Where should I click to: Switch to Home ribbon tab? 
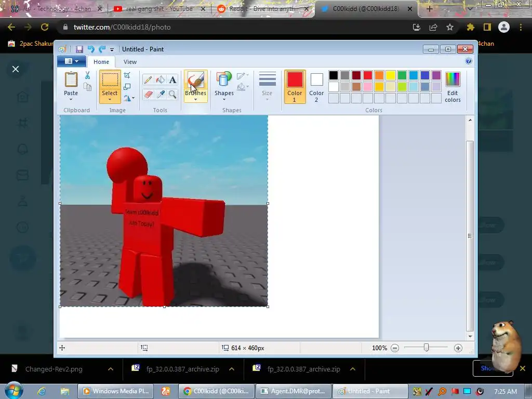pyautogui.click(x=101, y=62)
